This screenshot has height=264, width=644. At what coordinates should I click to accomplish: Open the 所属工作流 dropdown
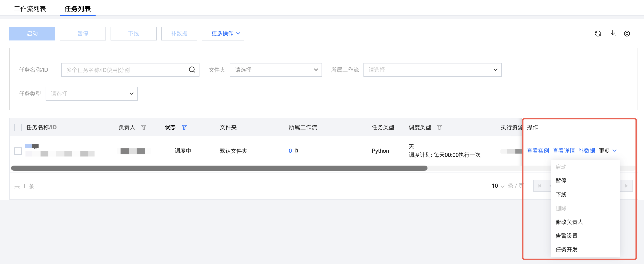(432, 70)
